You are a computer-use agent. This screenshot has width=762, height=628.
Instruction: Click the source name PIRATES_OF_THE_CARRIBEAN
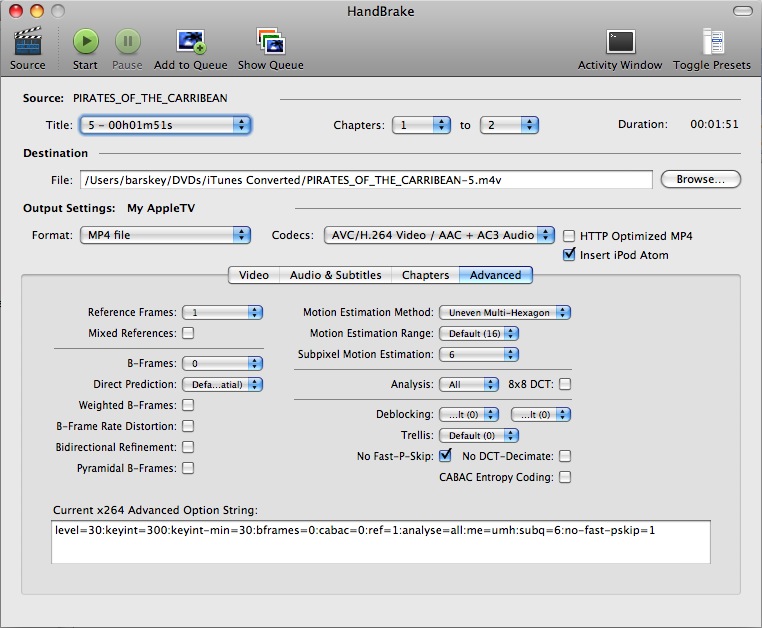150,98
